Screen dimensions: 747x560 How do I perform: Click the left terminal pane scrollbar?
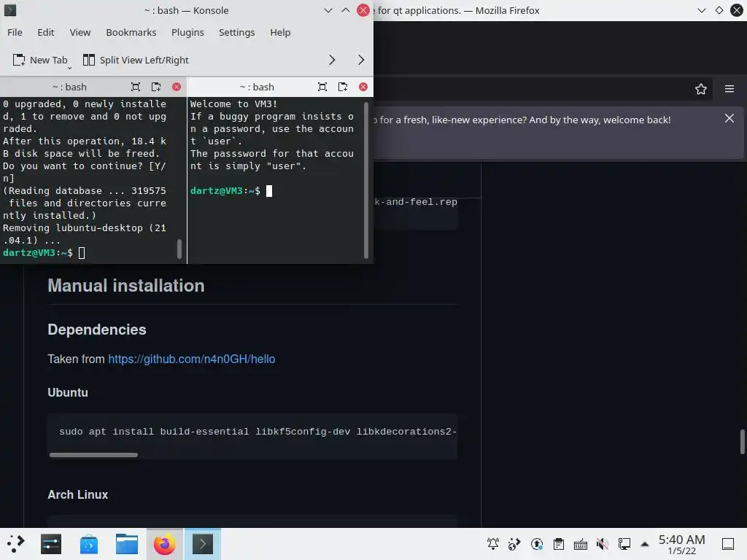pos(179,249)
